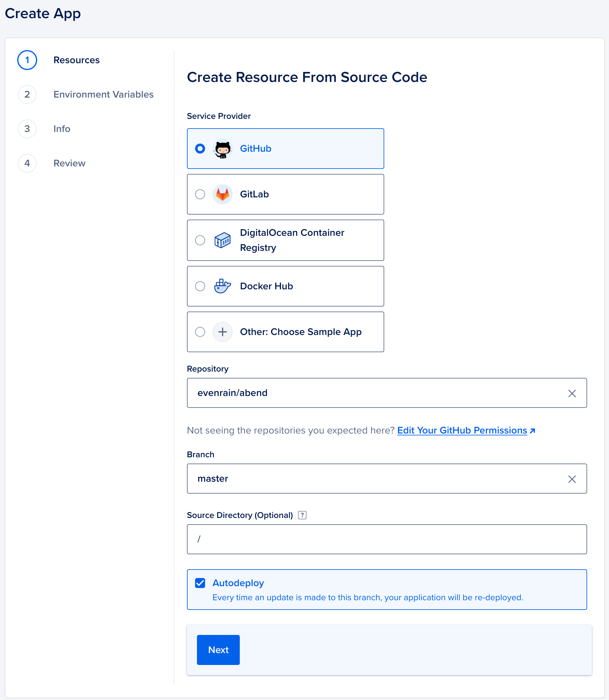Clear the Repository field with X icon

pyautogui.click(x=572, y=393)
